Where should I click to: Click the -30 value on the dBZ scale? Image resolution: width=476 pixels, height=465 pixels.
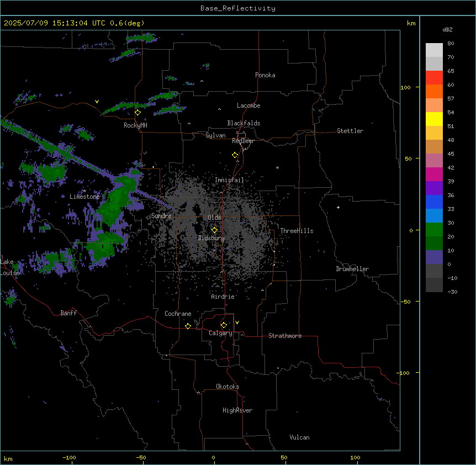click(452, 292)
